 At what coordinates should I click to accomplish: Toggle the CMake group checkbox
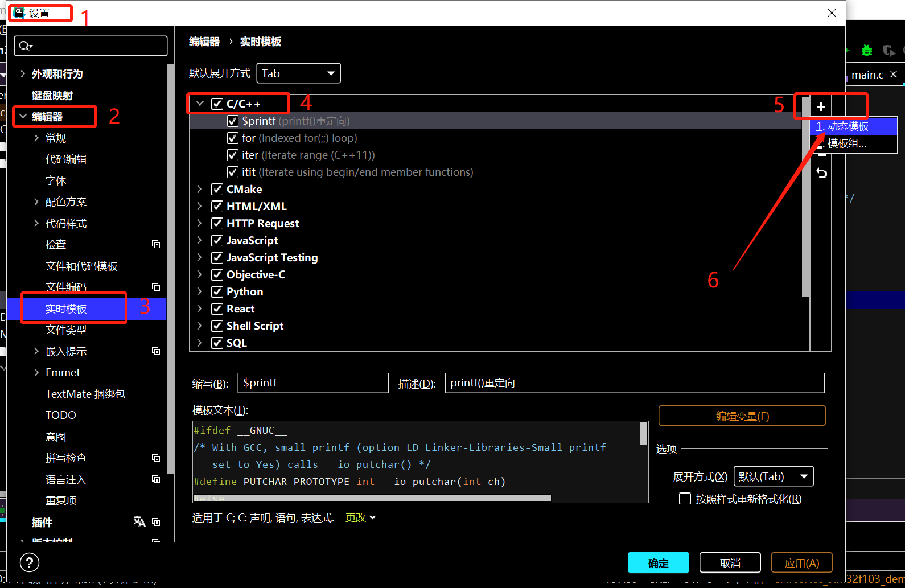tap(217, 189)
